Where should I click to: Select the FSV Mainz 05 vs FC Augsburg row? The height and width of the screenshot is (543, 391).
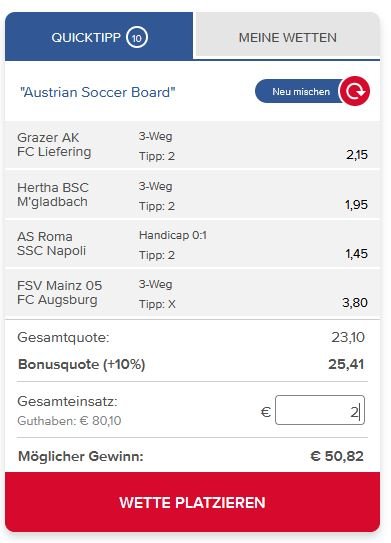point(193,293)
